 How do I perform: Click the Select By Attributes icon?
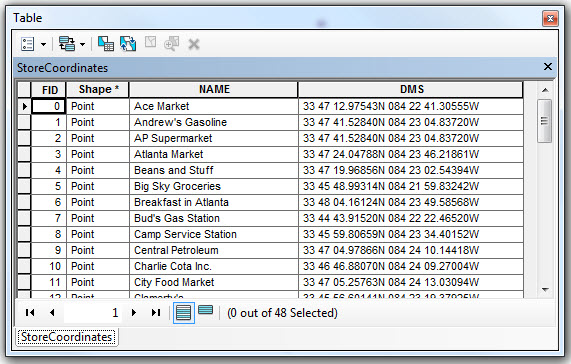pyautogui.click(x=106, y=44)
